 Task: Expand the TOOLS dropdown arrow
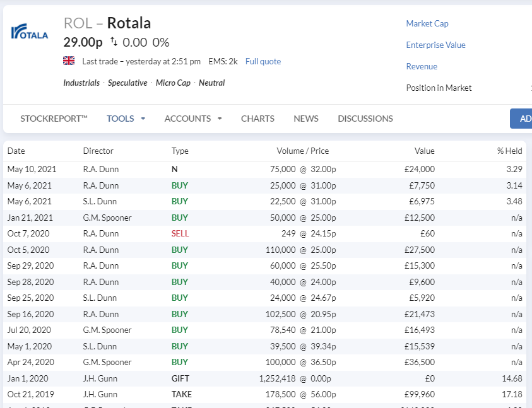(x=143, y=119)
